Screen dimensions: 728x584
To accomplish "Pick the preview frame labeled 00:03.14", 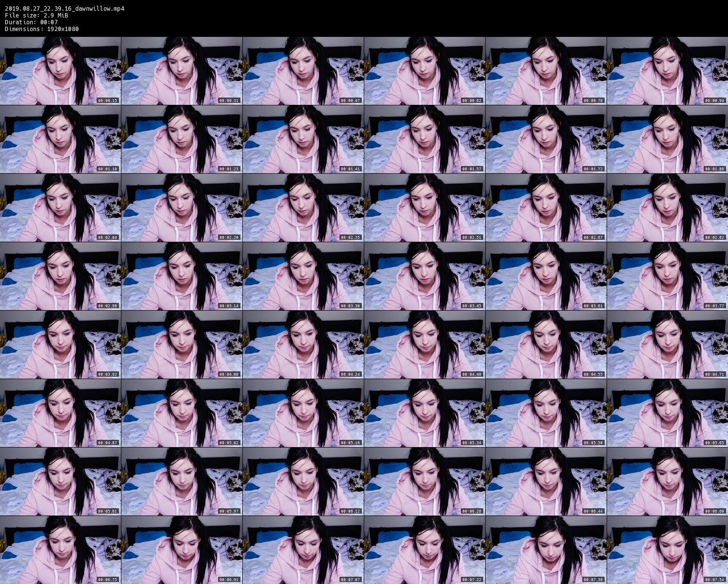I will point(182,276).
